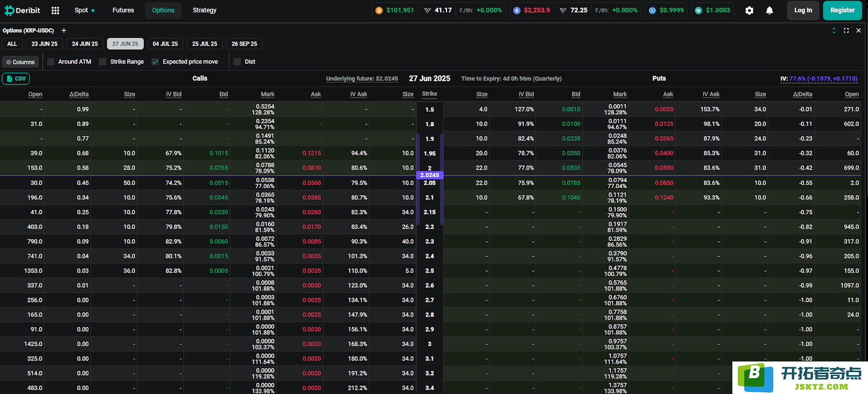
Task: Click call mark 0.5254 at strike 1.5
Action: click(265, 107)
